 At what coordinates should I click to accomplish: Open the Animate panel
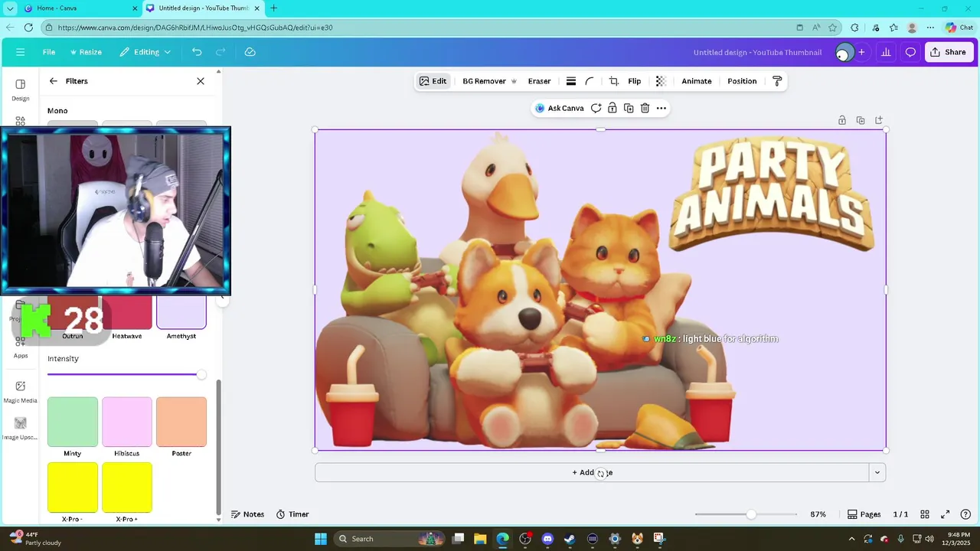pos(697,81)
